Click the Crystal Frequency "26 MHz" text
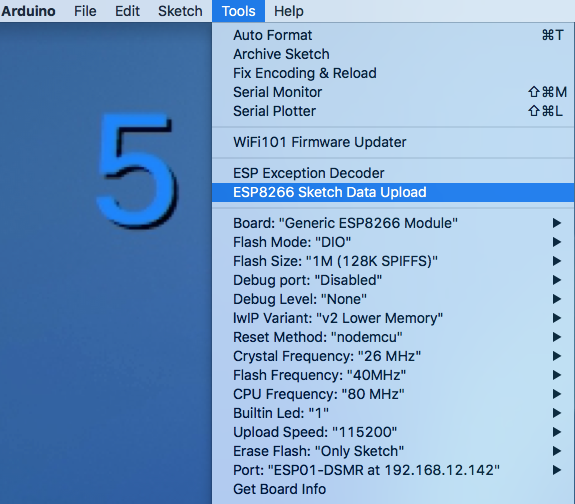The image size is (575, 504). 327,356
